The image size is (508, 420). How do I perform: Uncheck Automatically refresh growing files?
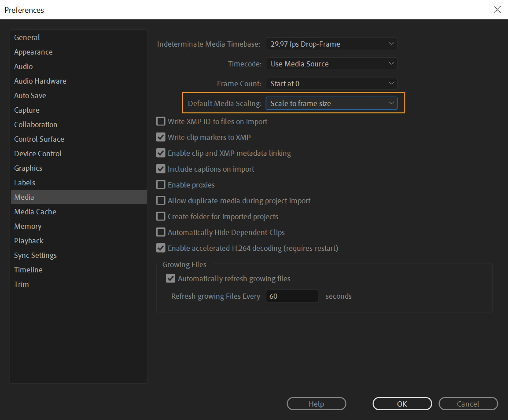tap(171, 279)
